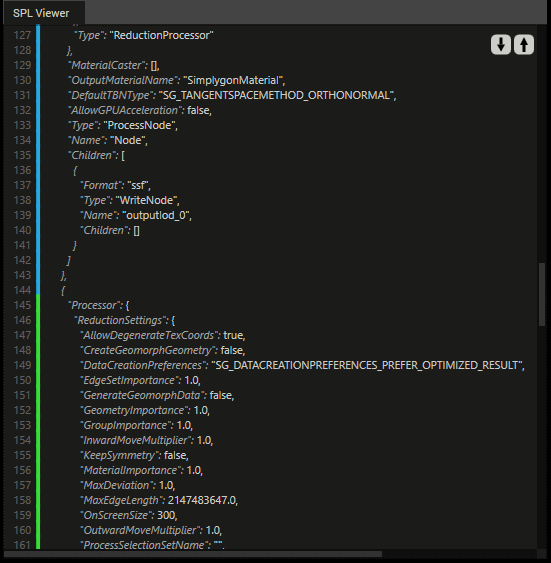551x563 pixels.
Task: Click the vertical scrollbar thumb
Action: click(x=542, y=294)
